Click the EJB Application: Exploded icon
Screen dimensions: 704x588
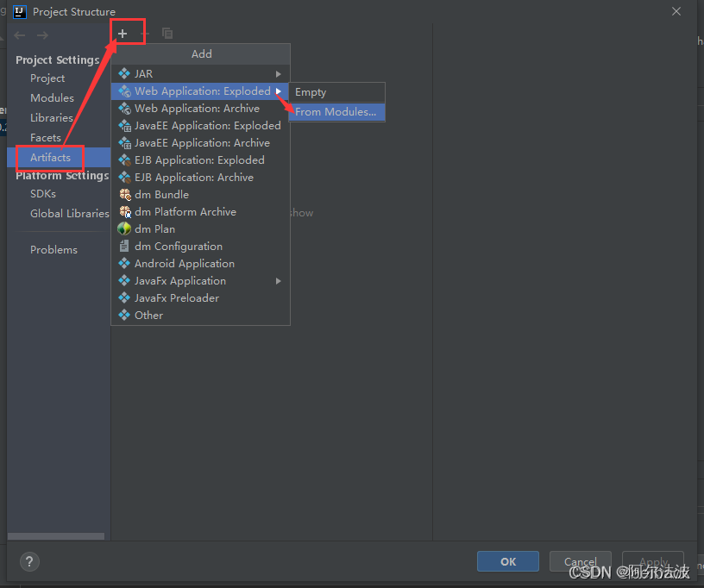tap(124, 160)
